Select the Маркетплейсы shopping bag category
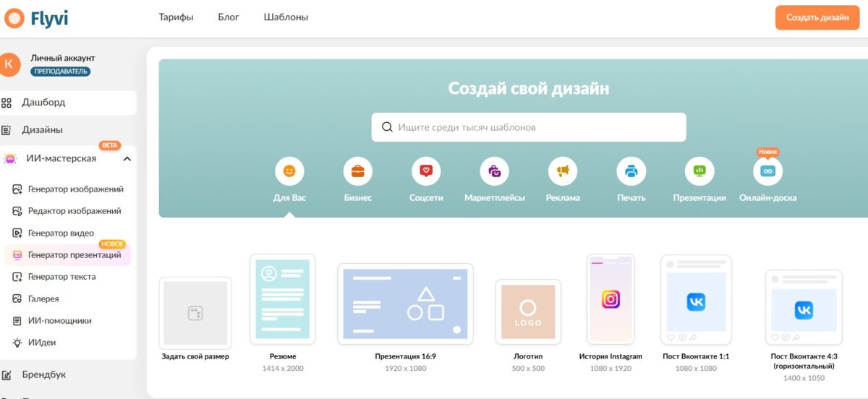The width and height of the screenshot is (868, 399). [495, 171]
